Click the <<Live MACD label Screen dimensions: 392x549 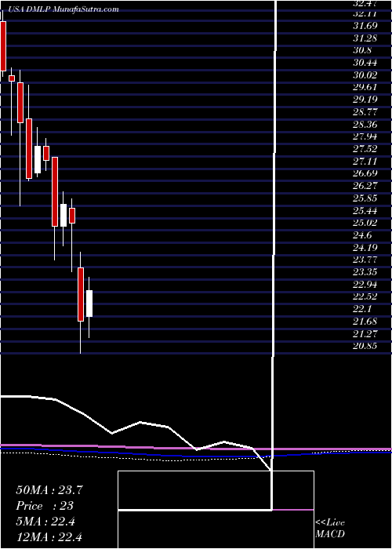click(x=330, y=529)
